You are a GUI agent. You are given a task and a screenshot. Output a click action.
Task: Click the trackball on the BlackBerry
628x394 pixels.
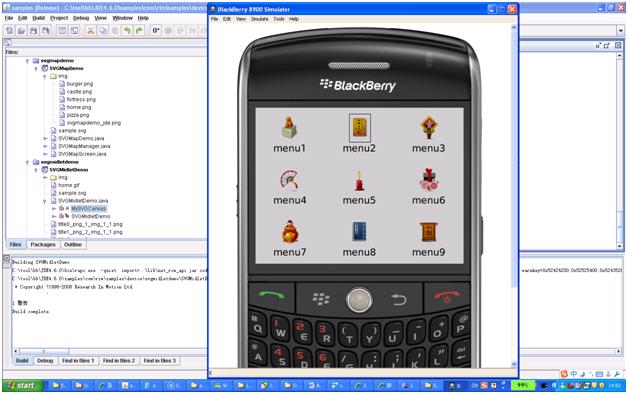point(359,300)
